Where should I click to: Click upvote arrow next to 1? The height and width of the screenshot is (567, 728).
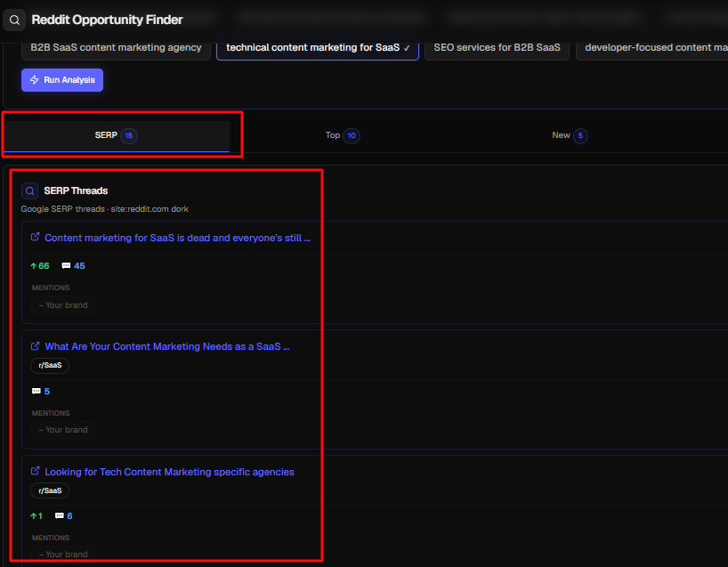(x=34, y=516)
